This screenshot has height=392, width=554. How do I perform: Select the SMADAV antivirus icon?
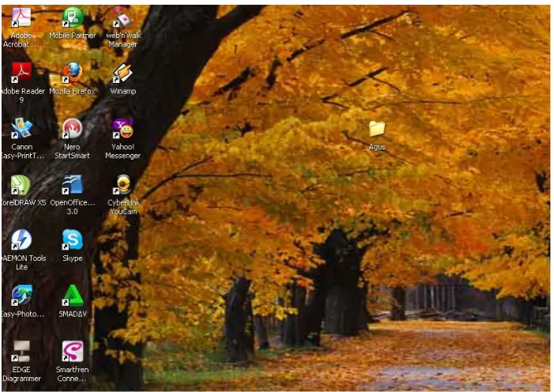point(73,296)
